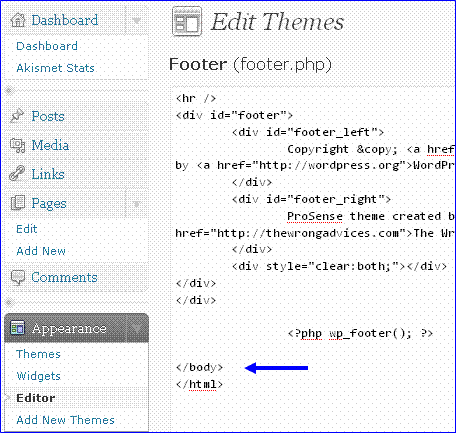456x433 pixels.
Task: Select the Editor submenu item
Action: point(36,398)
